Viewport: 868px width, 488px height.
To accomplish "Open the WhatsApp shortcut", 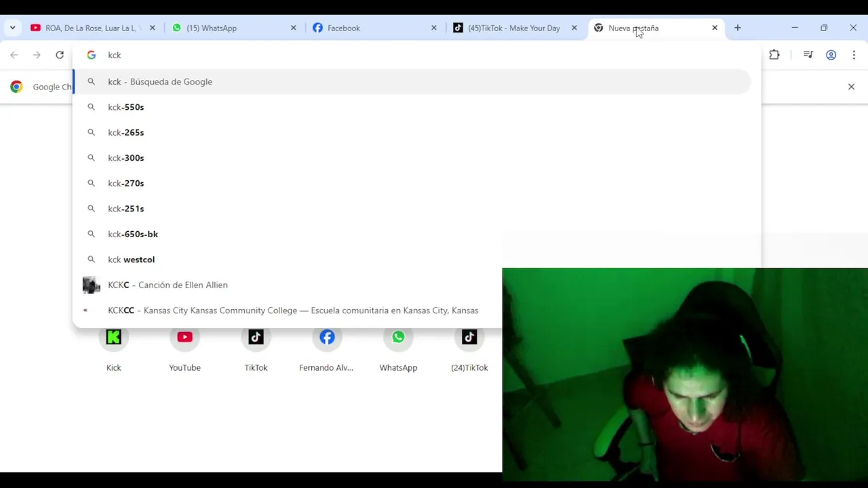I will [x=398, y=348].
